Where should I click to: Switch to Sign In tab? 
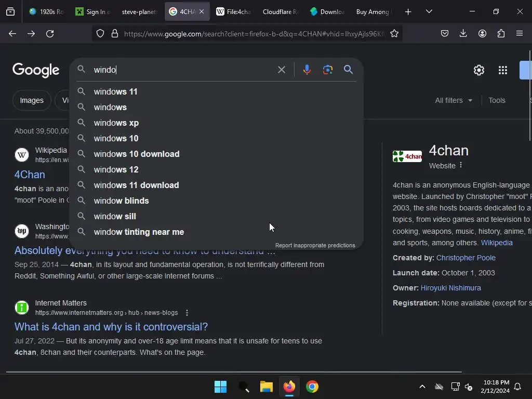93,12
